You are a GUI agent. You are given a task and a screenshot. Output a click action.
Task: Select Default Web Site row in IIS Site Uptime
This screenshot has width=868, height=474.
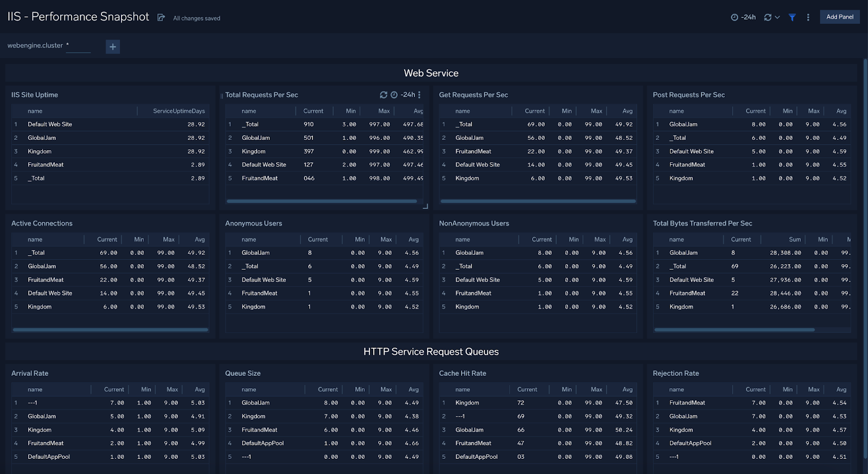(x=110, y=124)
